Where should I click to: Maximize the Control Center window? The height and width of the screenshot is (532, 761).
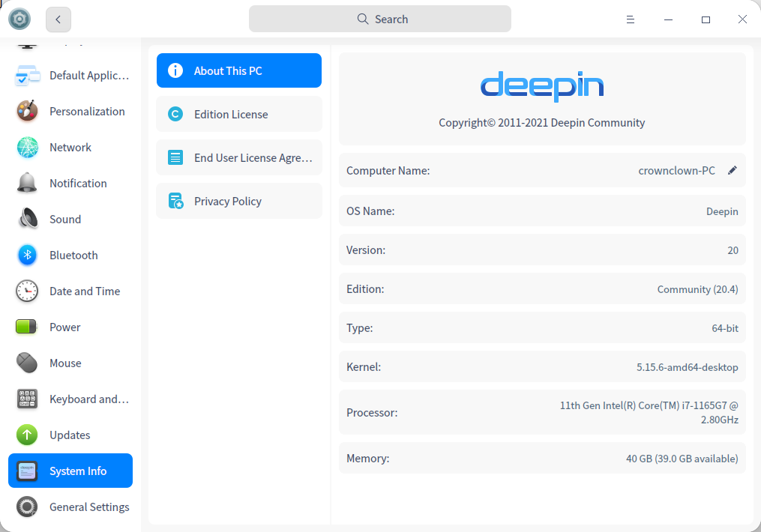click(706, 19)
